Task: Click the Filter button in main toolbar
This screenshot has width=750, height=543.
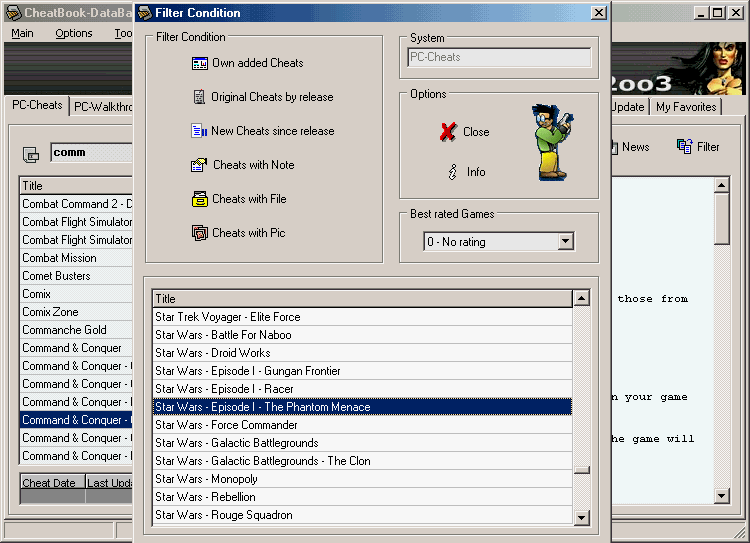Action: 698,147
